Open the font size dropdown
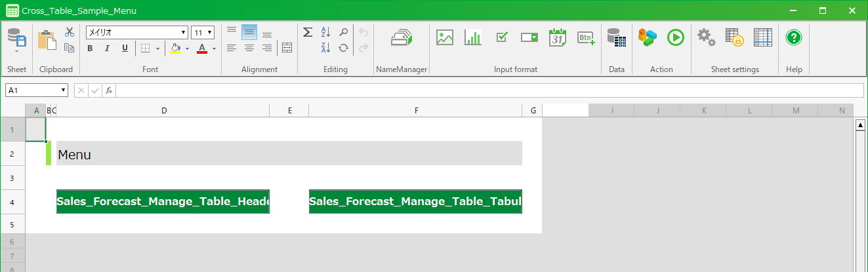The image size is (868, 272). coord(210,33)
